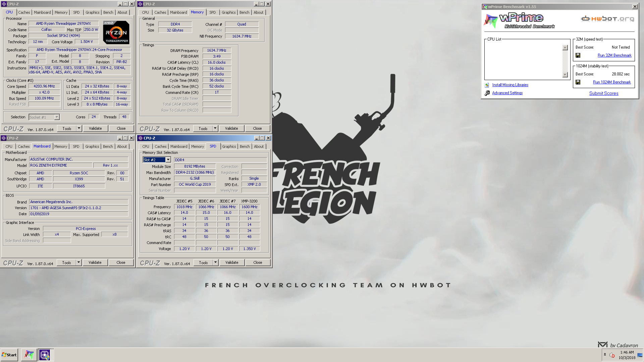Click Close button in Memory window

pyautogui.click(x=257, y=128)
